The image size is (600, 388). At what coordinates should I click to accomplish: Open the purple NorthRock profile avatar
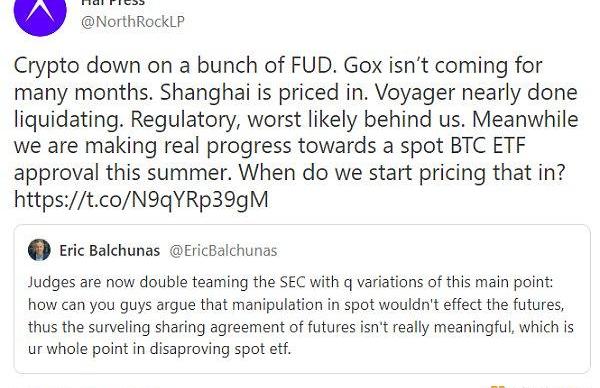point(40,15)
